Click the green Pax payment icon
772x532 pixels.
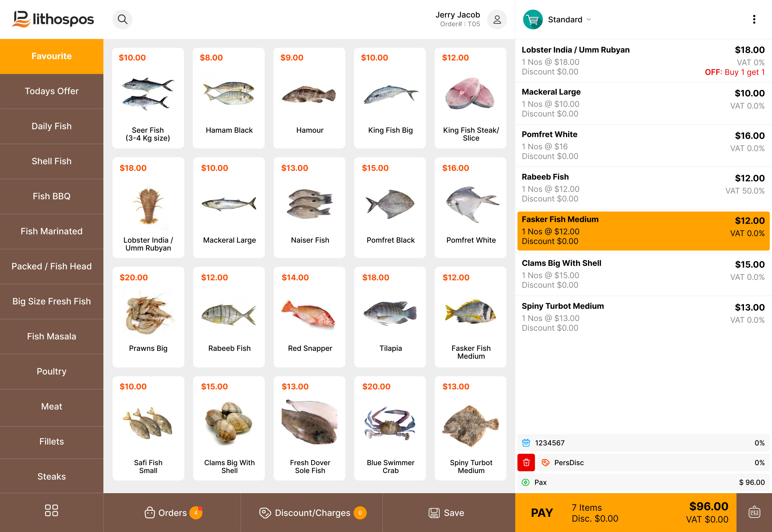526,482
